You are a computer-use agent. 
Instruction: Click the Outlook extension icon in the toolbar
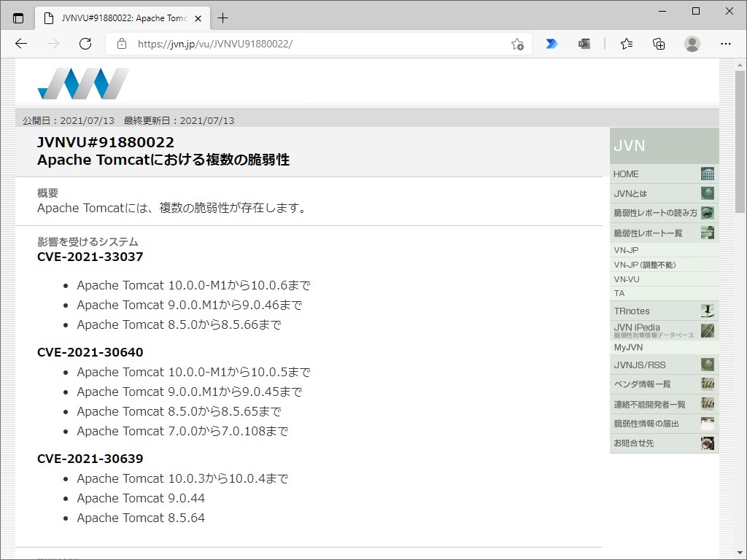pos(584,44)
